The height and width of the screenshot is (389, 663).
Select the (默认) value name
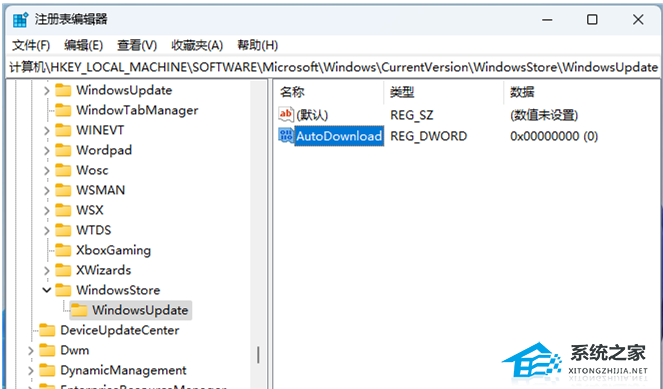click(x=312, y=115)
